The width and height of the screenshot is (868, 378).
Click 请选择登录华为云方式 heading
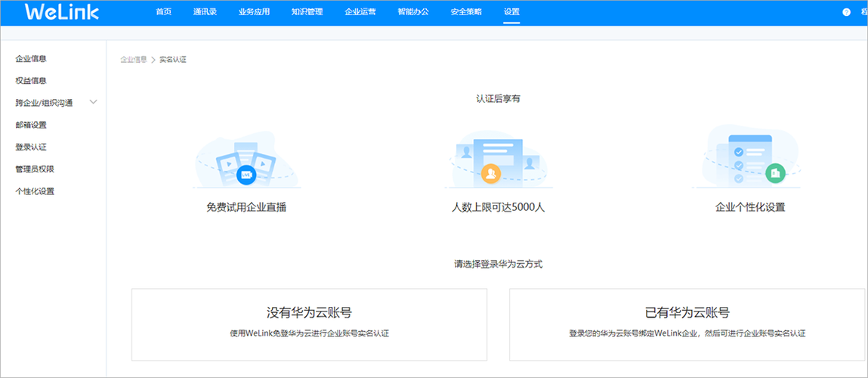coord(499,265)
